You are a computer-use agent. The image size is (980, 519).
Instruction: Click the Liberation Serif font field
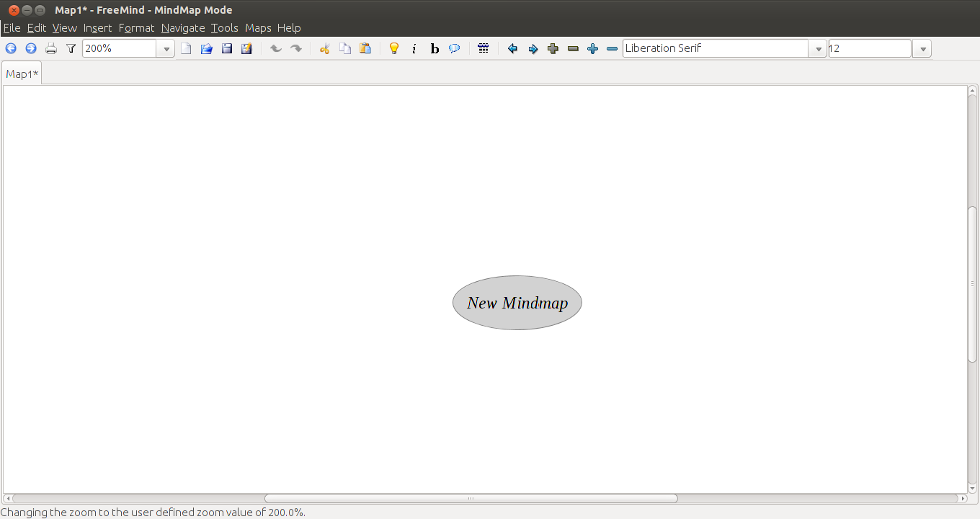tap(716, 48)
